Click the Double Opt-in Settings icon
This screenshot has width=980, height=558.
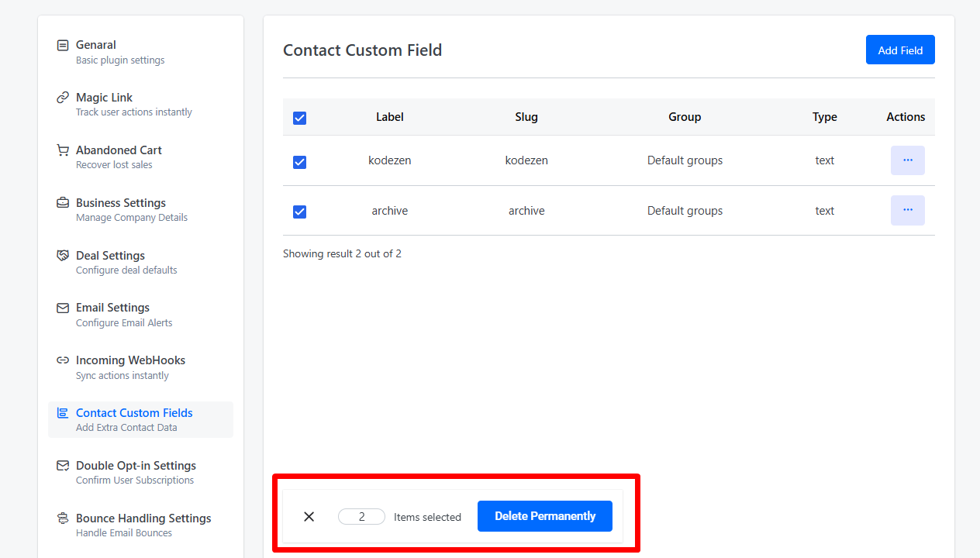click(63, 466)
